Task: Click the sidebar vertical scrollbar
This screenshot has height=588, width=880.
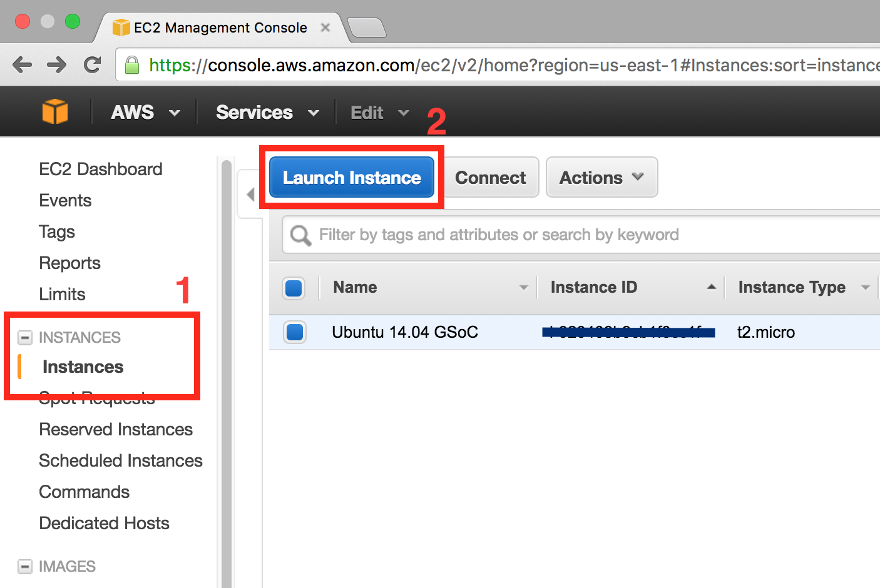Action: point(227,374)
